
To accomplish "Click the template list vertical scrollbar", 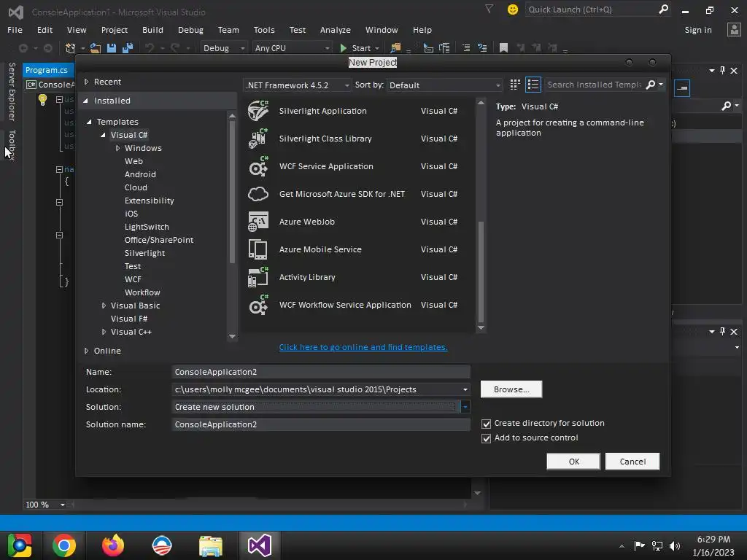I will [481, 271].
